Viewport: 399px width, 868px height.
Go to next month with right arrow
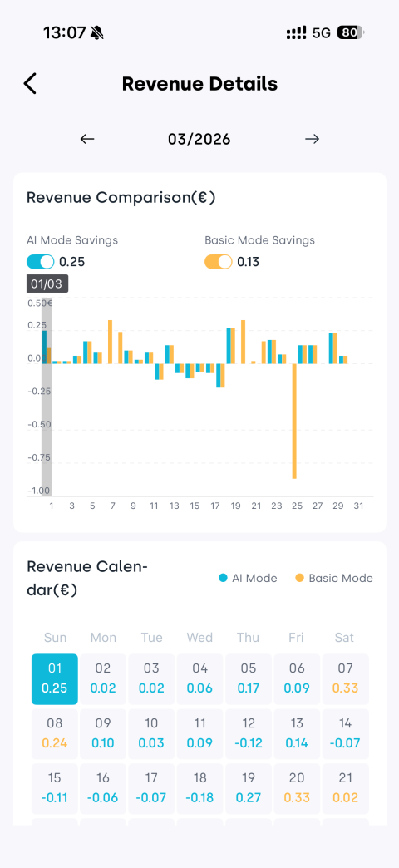(x=312, y=139)
